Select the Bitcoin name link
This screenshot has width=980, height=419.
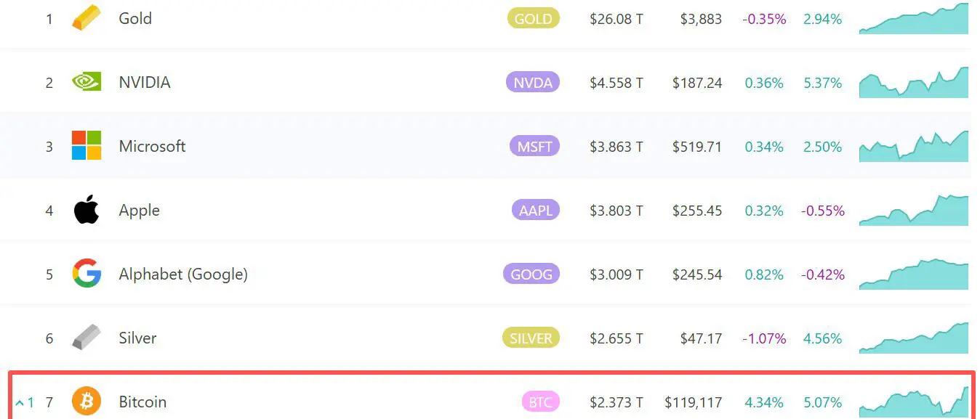click(x=142, y=402)
